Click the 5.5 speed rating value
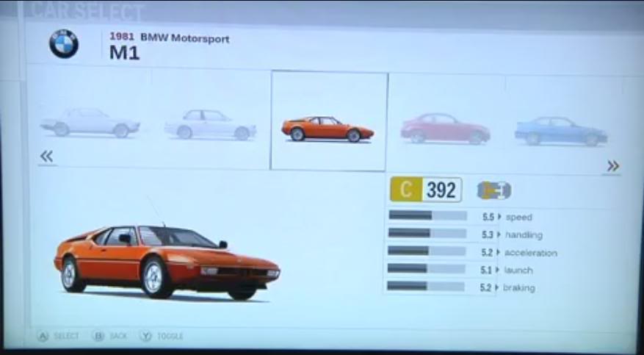The width and height of the screenshot is (644, 355). coord(488,217)
